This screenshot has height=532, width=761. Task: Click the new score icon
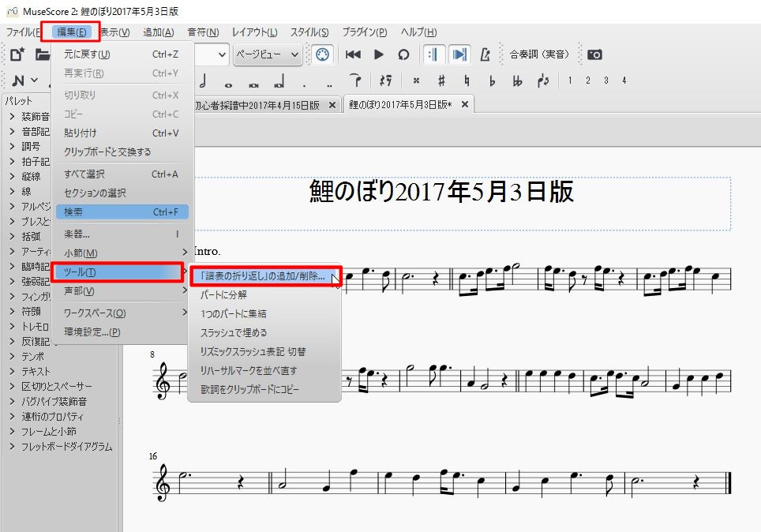tap(17, 54)
